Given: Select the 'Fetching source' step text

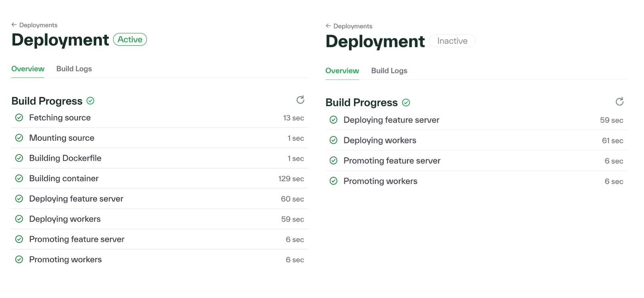Looking at the screenshot, I should (x=60, y=118).
